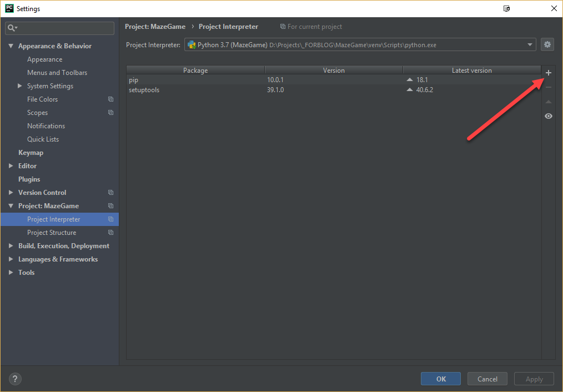Collapse the Appearance & Behavior section
This screenshot has height=392, width=563.
coord(11,46)
